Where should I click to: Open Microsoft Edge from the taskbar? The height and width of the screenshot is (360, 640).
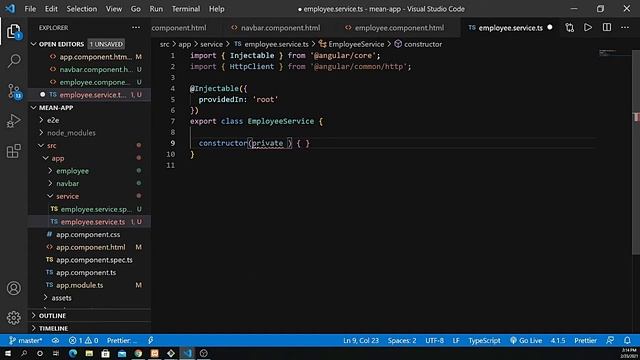tap(73, 353)
